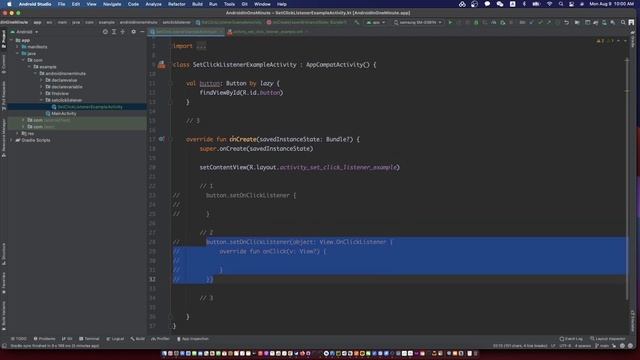Open the Build menu
The height and width of the screenshot is (360, 640).
coord(197,4)
